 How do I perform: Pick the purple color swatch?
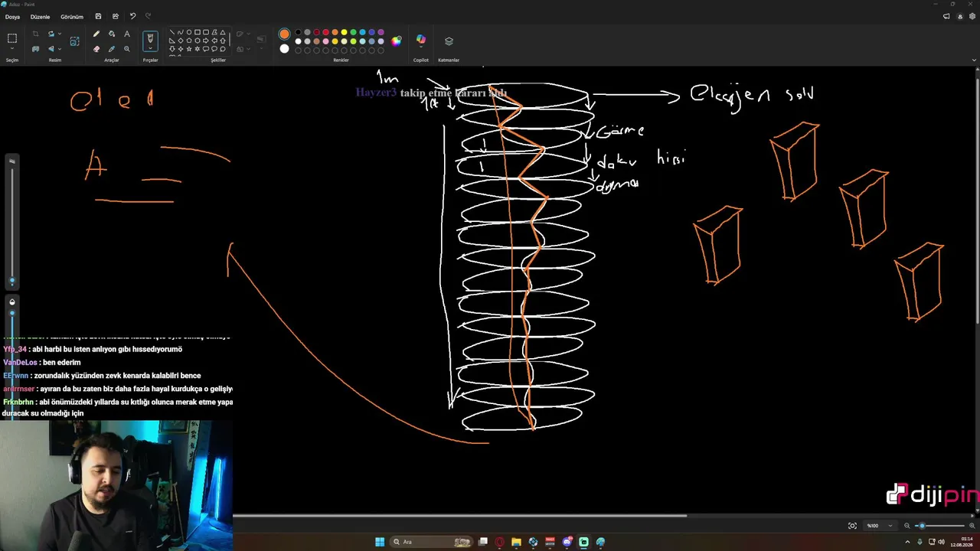click(381, 33)
